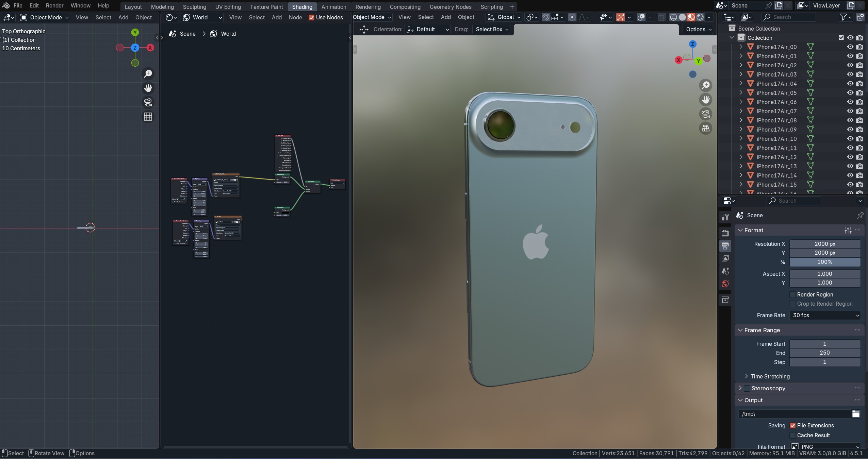
Task: Click the pan hand icon in the left viewport
Action: coord(148,88)
